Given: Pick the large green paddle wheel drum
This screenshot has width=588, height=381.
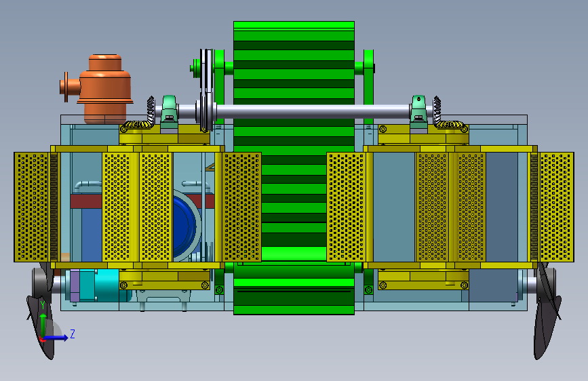Looking at the screenshot, I should click(x=294, y=167).
